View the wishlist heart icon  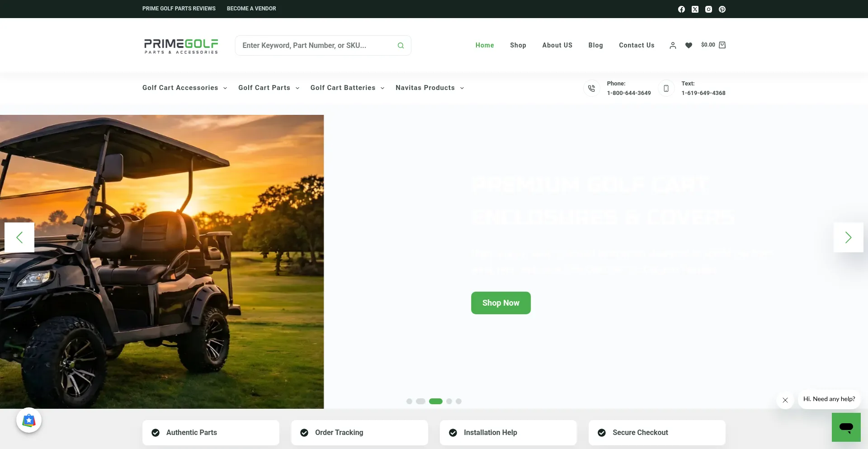click(x=688, y=45)
